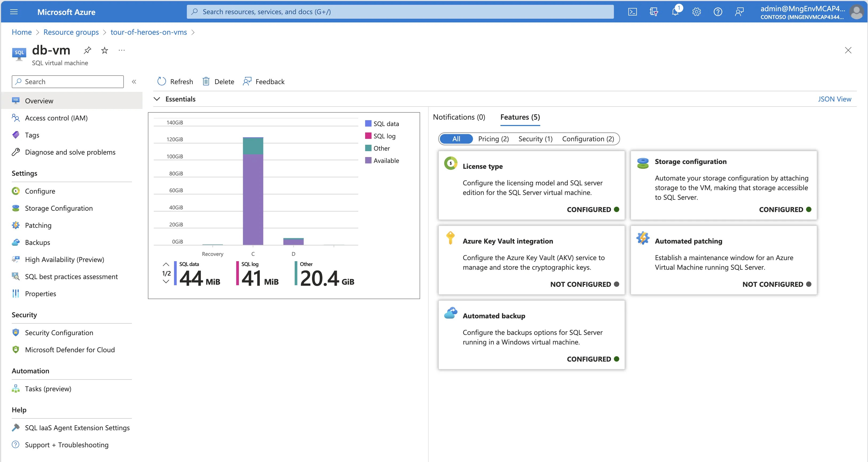Image resolution: width=868 pixels, height=462 pixels.
Task: Pin db-vm to the dashboard
Action: [87, 50]
